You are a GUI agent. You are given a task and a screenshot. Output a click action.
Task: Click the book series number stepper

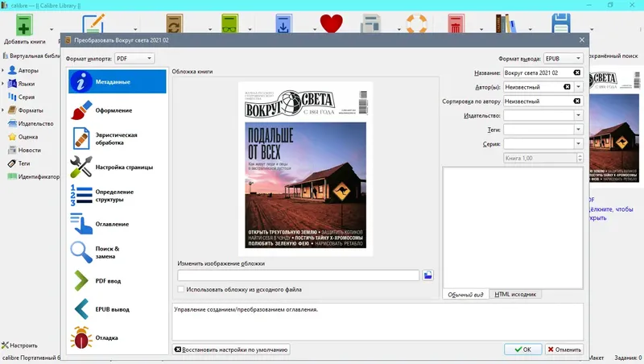click(580, 158)
